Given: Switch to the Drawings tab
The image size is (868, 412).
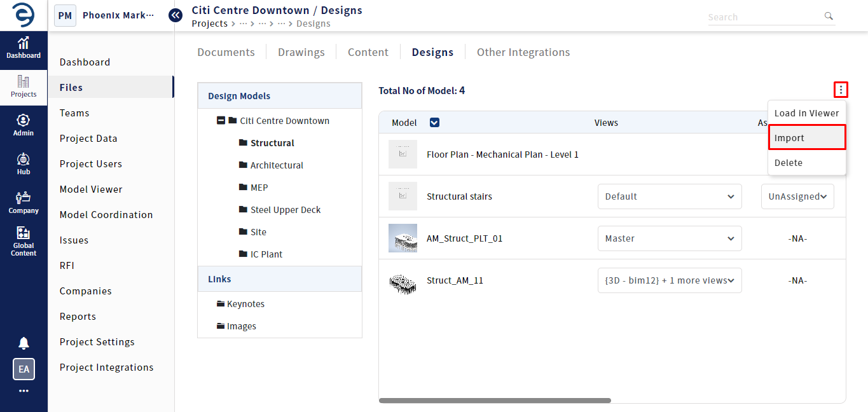Looking at the screenshot, I should pyautogui.click(x=301, y=52).
